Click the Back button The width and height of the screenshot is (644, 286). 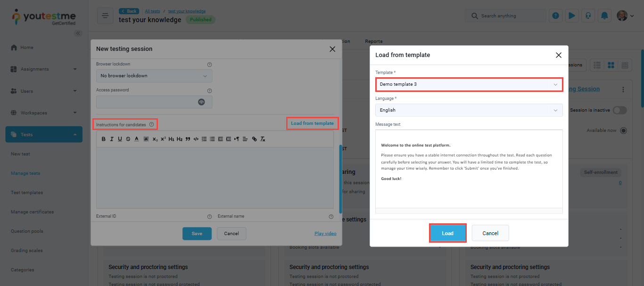point(129,11)
